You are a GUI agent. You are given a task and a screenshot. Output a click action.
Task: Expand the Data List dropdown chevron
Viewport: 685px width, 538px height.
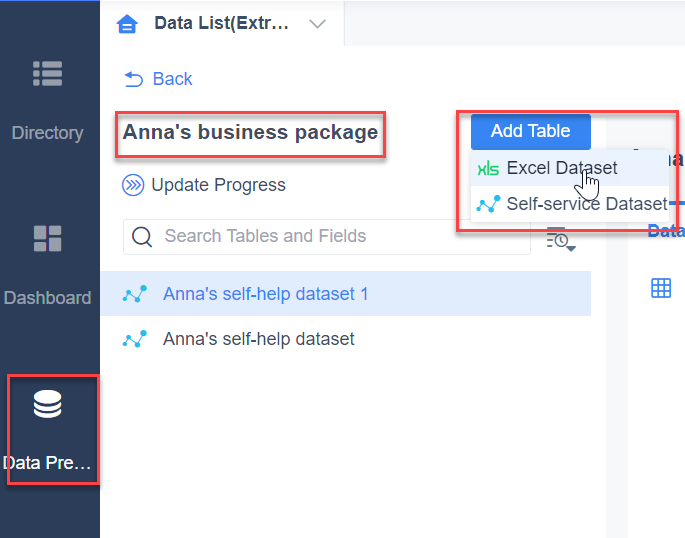click(317, 24)
